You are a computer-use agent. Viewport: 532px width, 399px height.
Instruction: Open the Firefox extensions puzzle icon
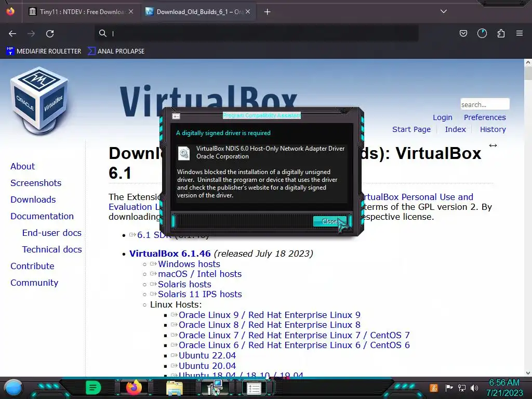501,33
